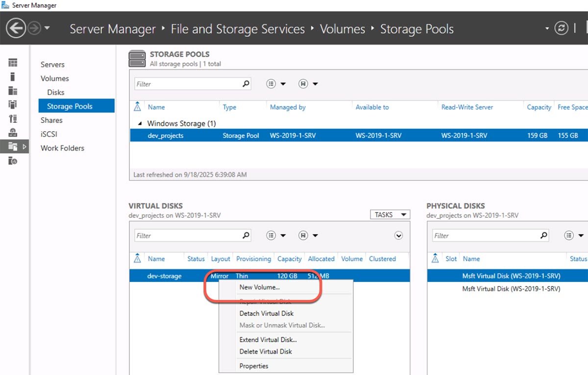This screenshot has width=588, height=375.
Task: Open the iSCSI icon in the left sidebar
Action: [12, 132]
